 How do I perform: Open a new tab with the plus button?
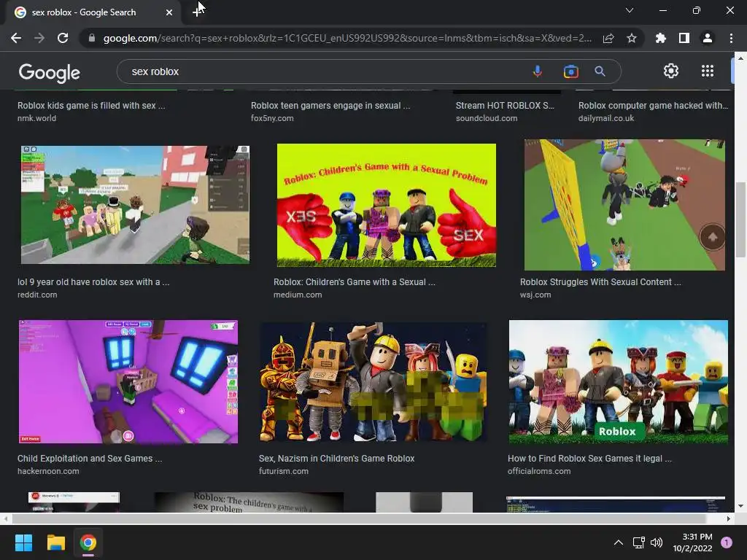[197, 12]
